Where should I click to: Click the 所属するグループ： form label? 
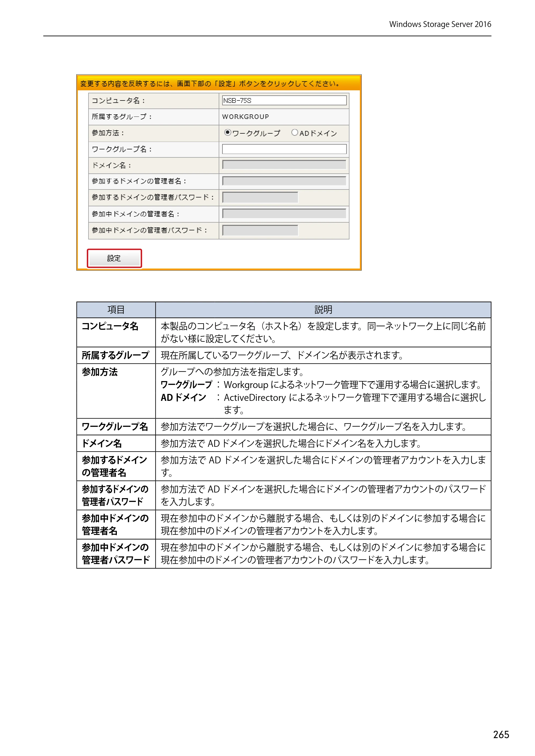tap(122, 117)
